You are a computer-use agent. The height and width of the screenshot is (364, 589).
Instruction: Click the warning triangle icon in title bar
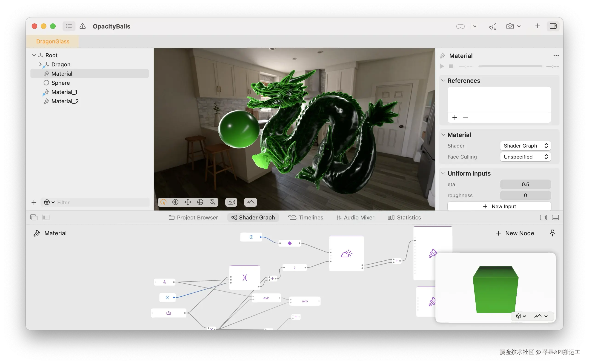(x=83, y=26)
